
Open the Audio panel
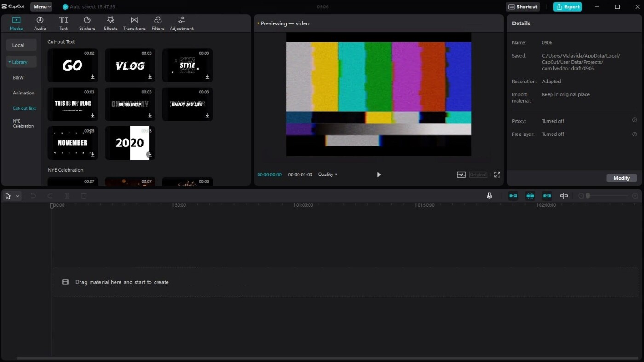(40, 23)
